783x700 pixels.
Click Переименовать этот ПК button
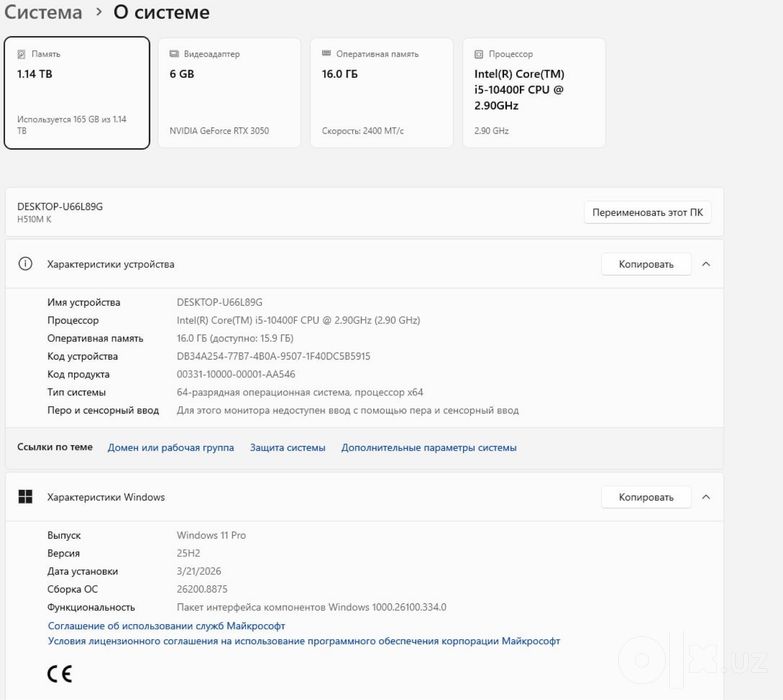tap(647, 212)
